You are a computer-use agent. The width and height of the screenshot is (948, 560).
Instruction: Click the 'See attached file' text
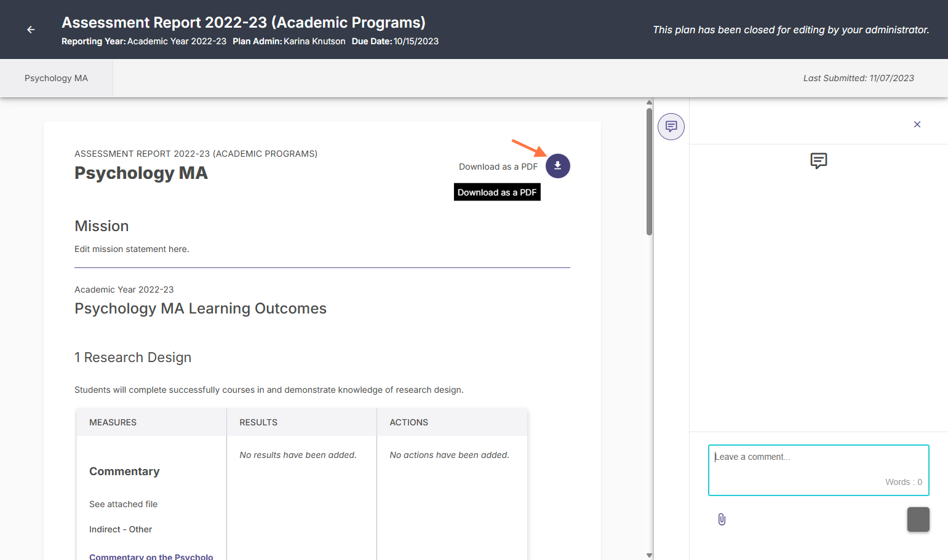pyautogui.click(x=123, y=504)
